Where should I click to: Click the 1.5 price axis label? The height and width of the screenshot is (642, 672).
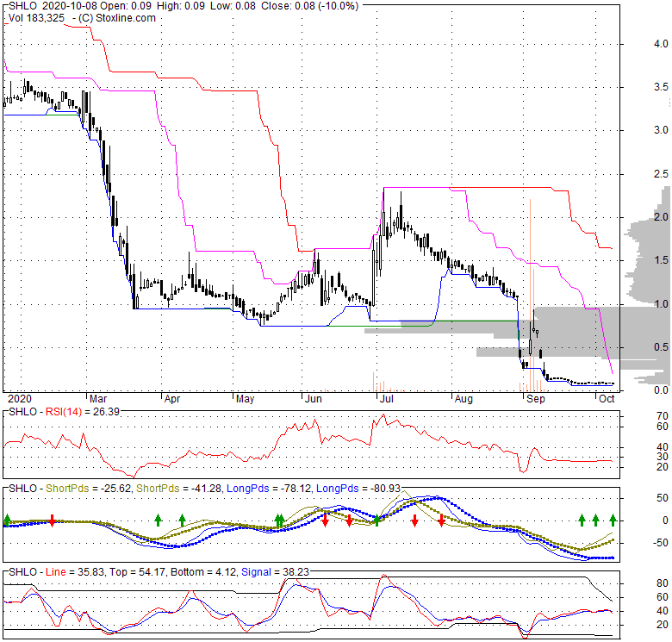(662, 260)
